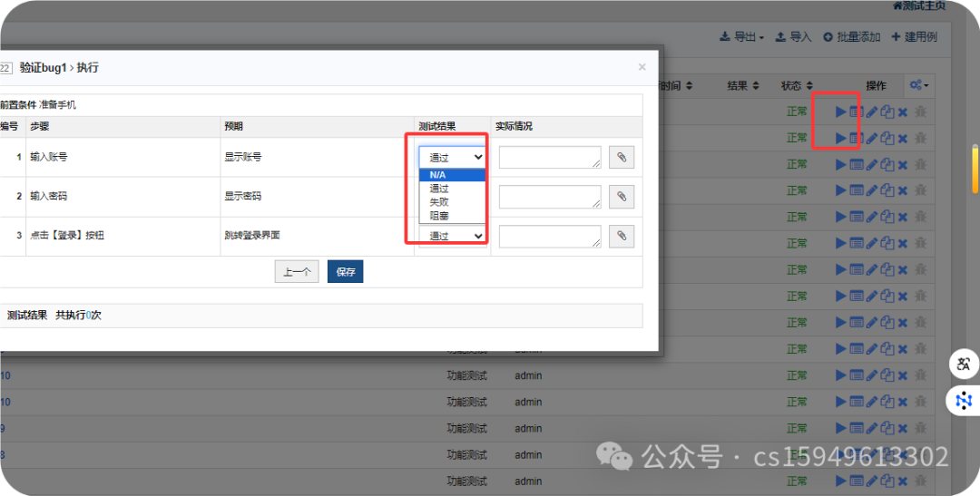This screenshot has width=980, height=496.
Task: Open case link numbered 9
Action: coord(3,429)
